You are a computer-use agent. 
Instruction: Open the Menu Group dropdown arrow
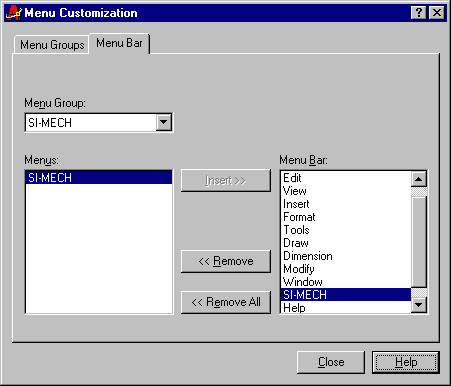pyautogui.click(x=164, y=122)
